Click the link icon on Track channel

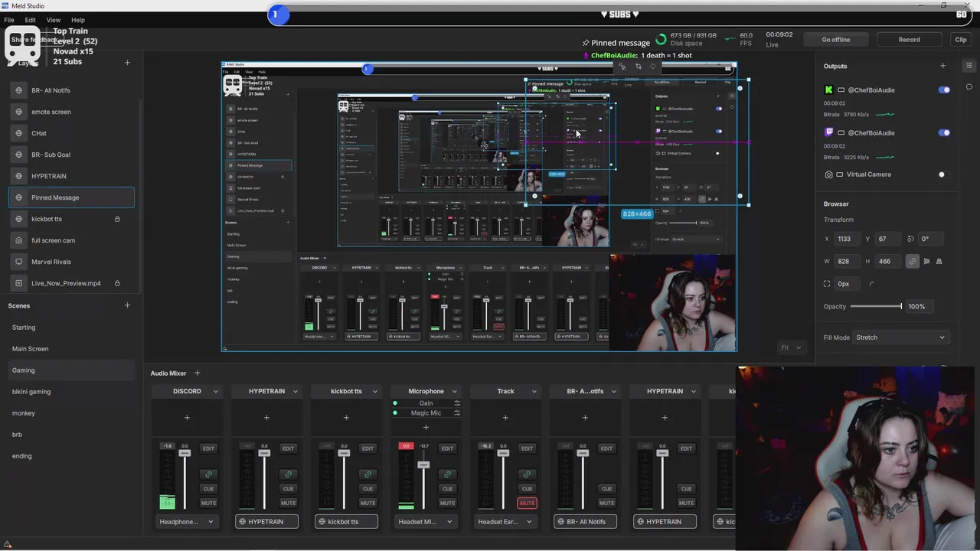point(527,474)
